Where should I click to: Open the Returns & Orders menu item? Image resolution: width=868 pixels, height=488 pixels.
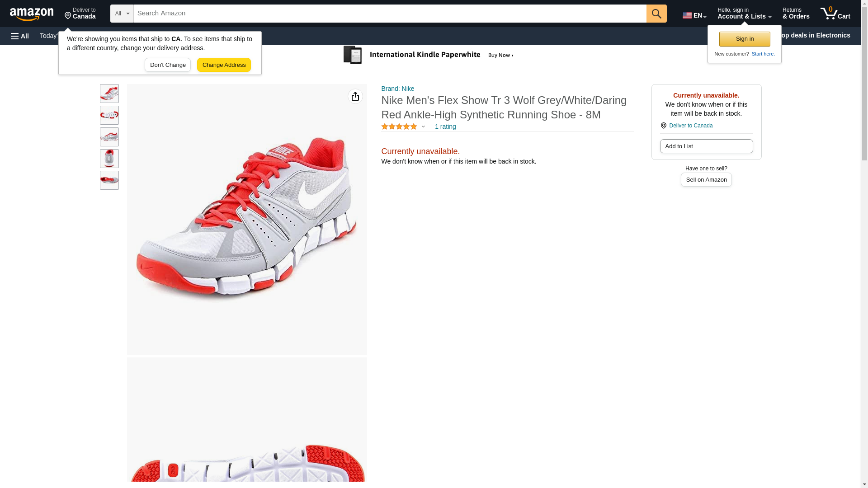pyautogui.click(x=796, y=14)
